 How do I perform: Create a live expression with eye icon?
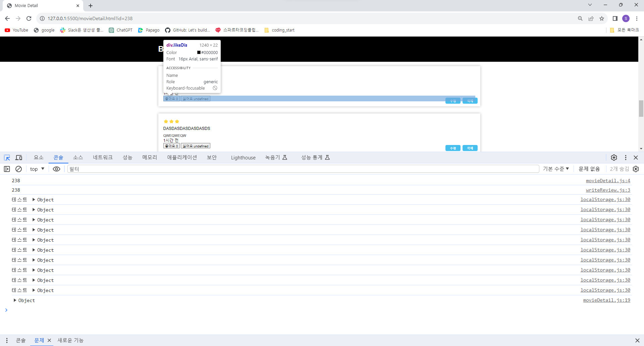click(57, 169)
